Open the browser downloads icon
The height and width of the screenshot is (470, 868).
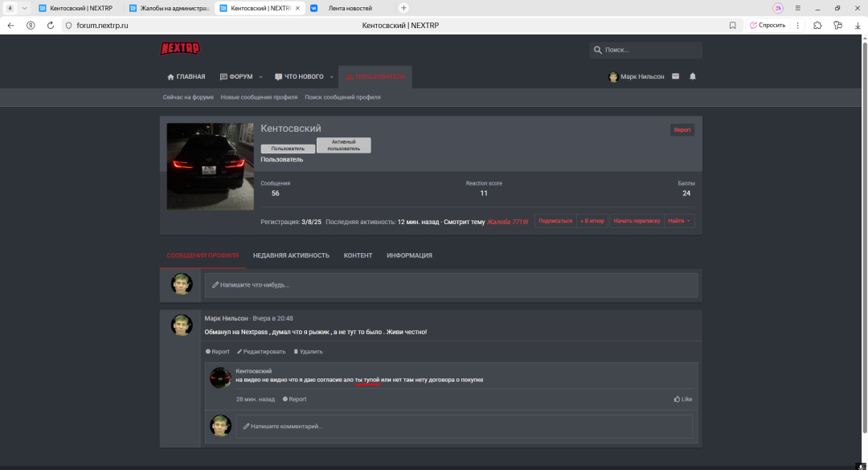(858, 25)
